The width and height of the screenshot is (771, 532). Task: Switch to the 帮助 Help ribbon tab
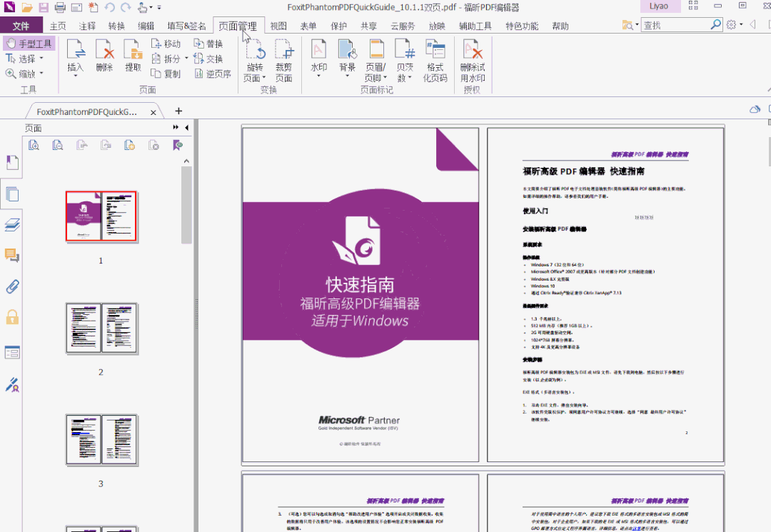coord(560,26)
